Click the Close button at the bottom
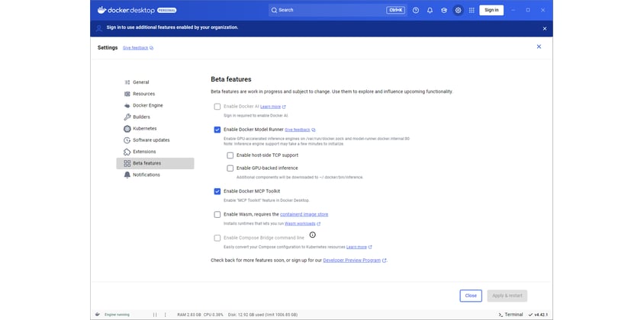Screen dimensions: 644x320 pos(471,296)
